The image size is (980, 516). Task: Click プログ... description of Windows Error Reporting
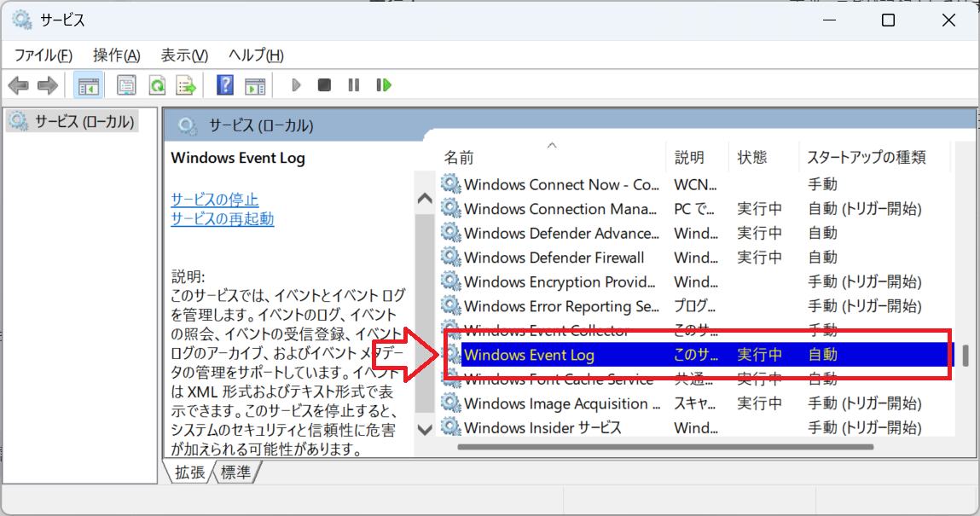point(694,306)
